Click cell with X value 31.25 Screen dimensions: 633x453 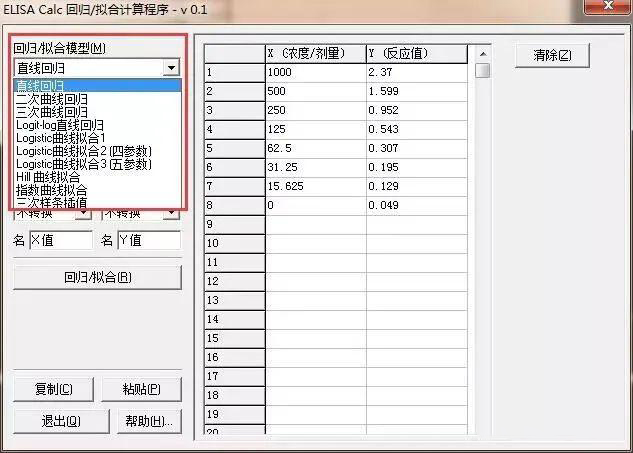pyautogui.click(x=316, y=168)
